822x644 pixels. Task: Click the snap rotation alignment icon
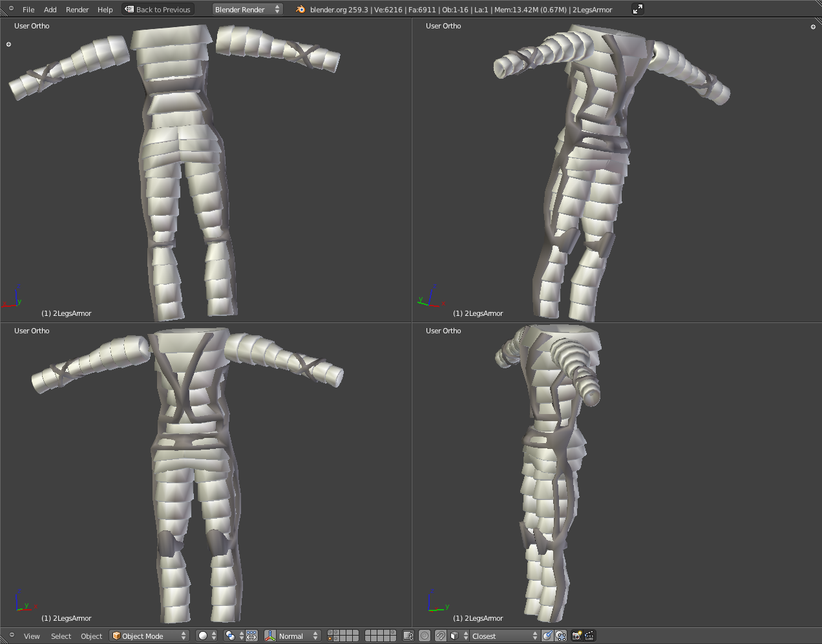[x=547, y=636]
